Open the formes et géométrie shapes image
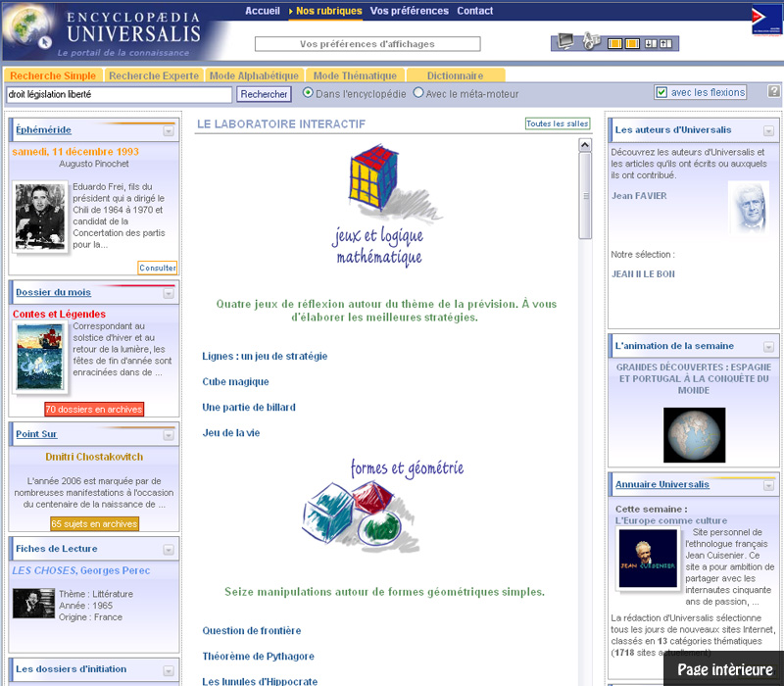The image size is (784, 686). coord(361,517)
